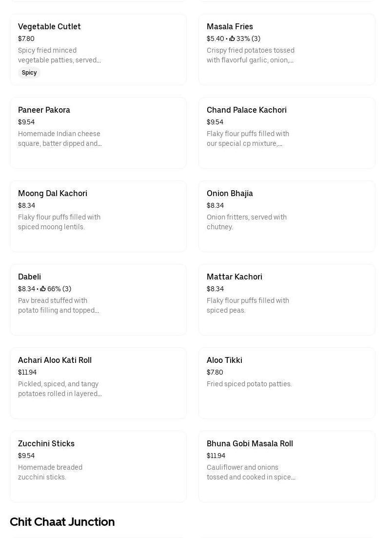Image resolution: width=392 pixels, height=538 pixels.
Task: Select the Aloo Tikki item
Action: tap(287, 383)
